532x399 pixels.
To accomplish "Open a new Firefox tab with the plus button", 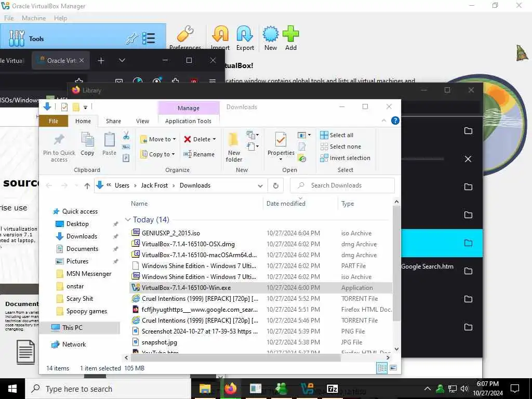I will [101, 60].
